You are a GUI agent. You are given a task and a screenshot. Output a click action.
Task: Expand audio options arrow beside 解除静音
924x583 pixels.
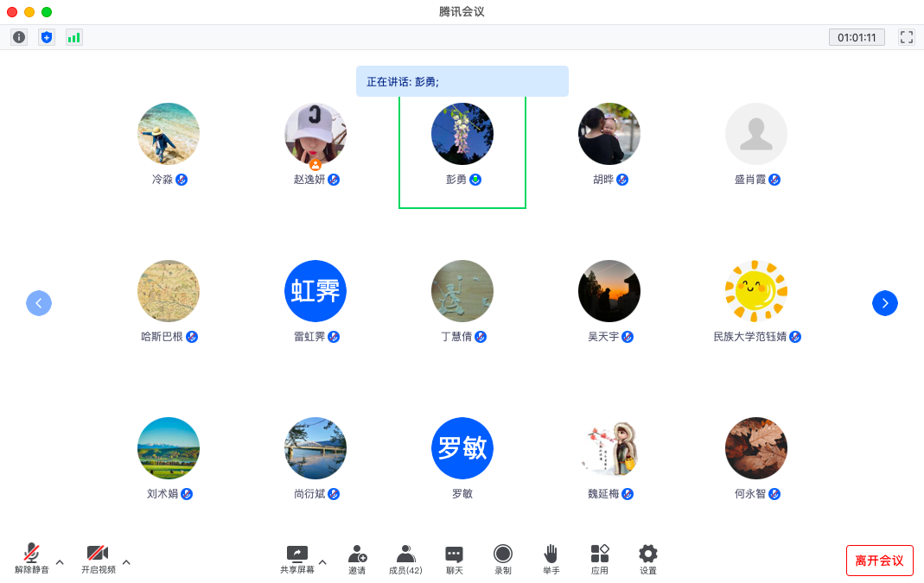point(60,562)
